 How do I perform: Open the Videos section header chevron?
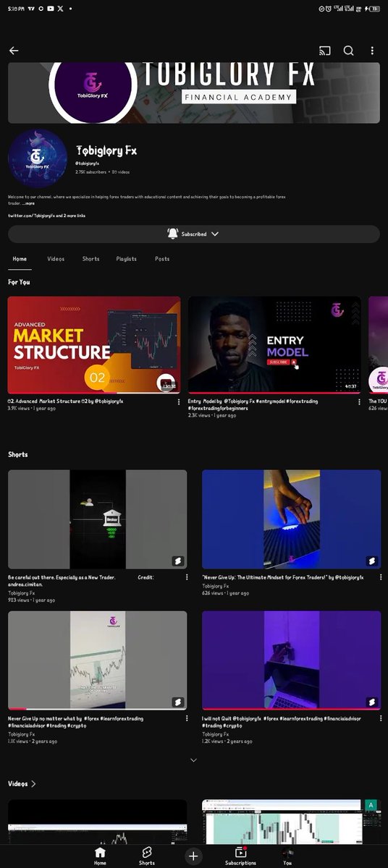(x=33, y=783)
